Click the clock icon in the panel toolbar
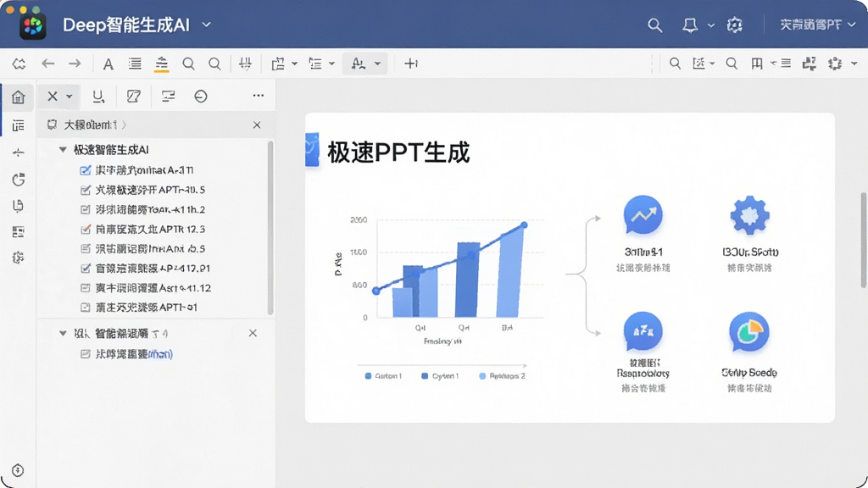This screenshot has height=488, width=868. (x=201, y=97)
